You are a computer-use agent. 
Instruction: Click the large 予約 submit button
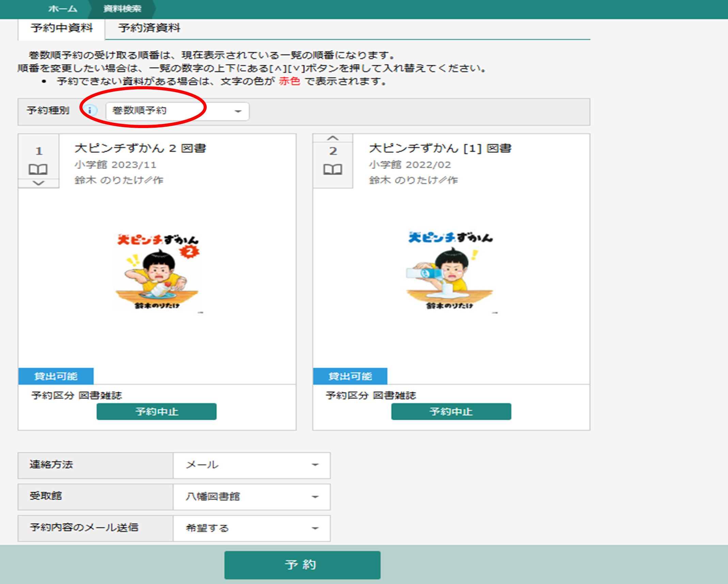tap(302, 565)
